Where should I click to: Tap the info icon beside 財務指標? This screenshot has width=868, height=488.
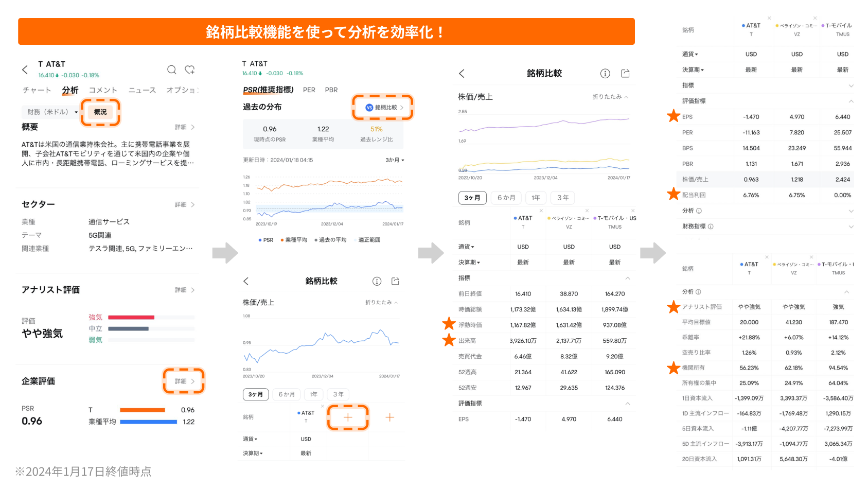(x=711, y=226)
